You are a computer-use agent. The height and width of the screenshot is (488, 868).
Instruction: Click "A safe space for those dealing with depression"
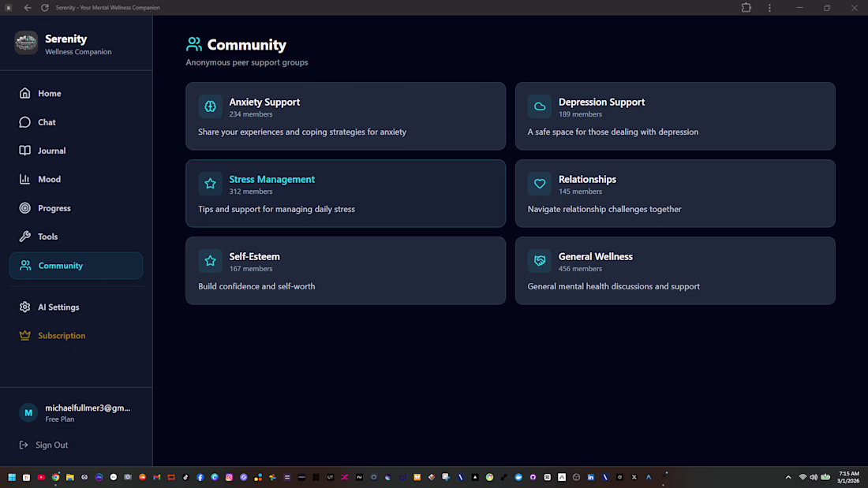613,132
